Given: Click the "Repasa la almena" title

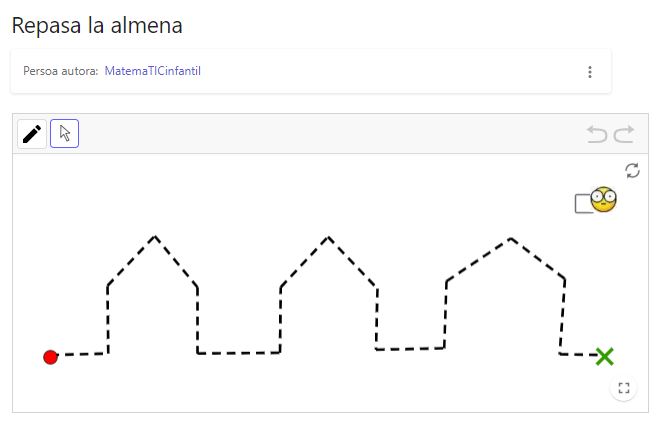Looking at the screenshot, I should [97, 25].
